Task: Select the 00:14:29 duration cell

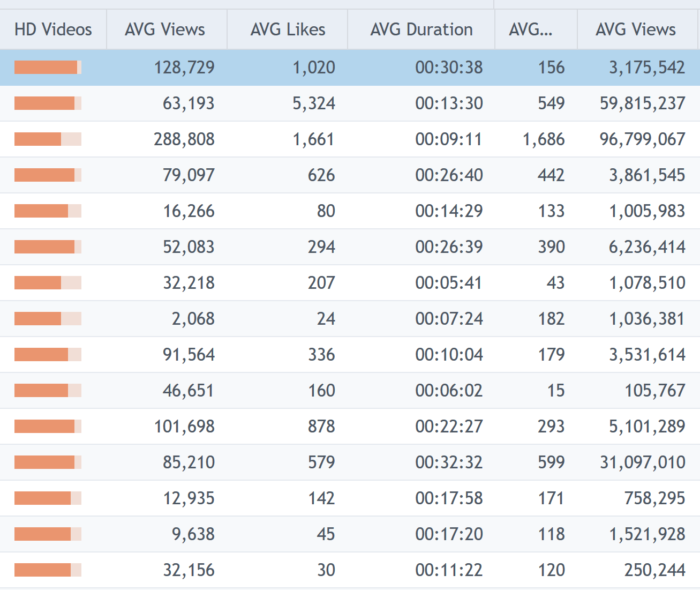Action: (x=449, y=211)
